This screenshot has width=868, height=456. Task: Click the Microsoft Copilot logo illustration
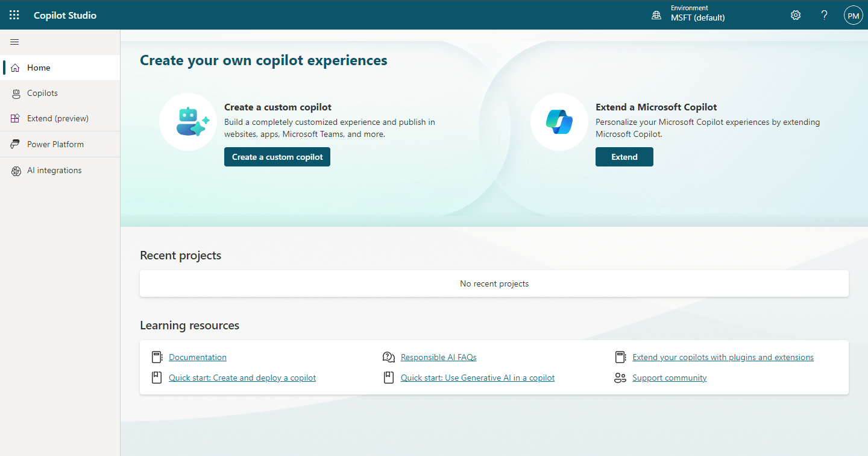pos(559,122)
